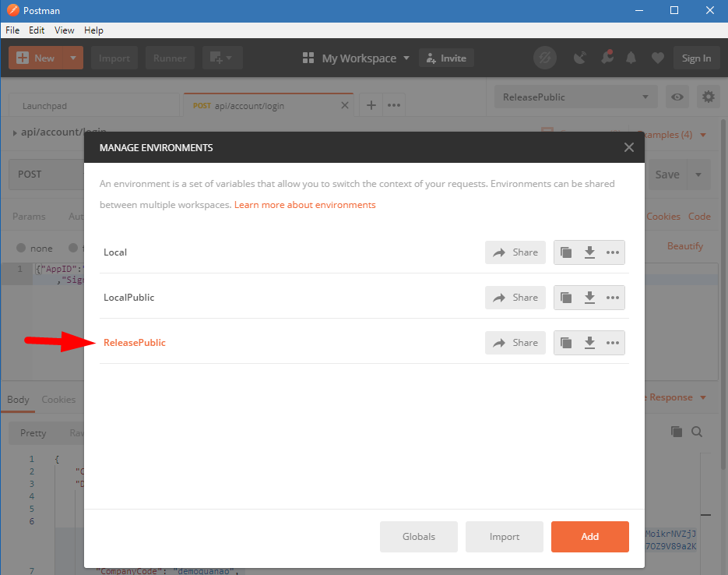This screenshot has width=728, height=575.
Task: Expand the My Workspace dropdown
Action: point(356,58)
